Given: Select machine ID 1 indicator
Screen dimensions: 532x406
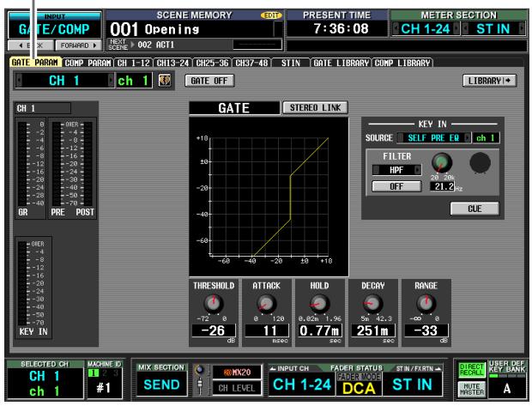Looking at the screenshot, I should [93, 373].
